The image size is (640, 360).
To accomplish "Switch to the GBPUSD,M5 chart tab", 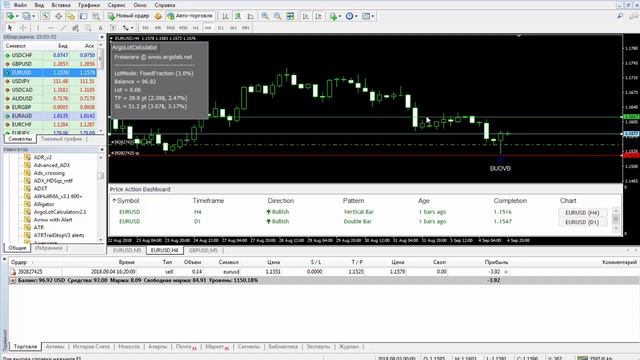I will click(203, 250).
